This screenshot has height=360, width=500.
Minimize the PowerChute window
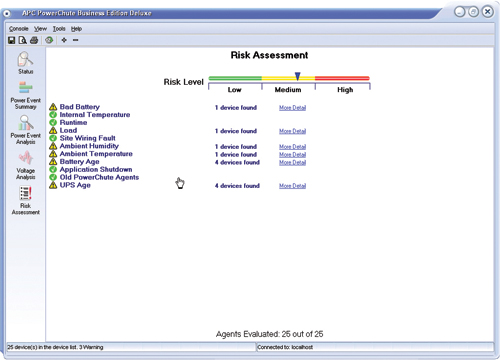pyautogui.click(x=460, y=12)
